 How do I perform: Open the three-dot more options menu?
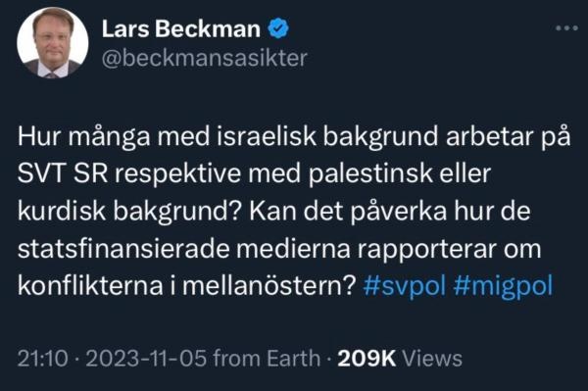[x=566, y=27]
